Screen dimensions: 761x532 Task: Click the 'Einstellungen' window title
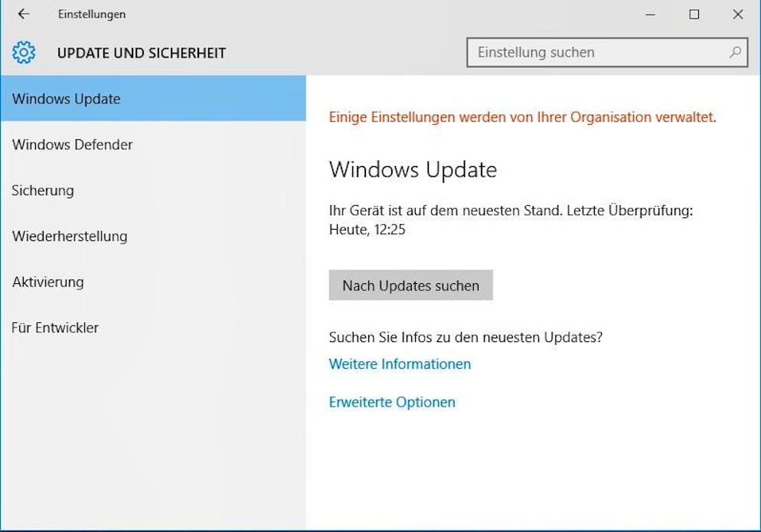pos(92,15)
